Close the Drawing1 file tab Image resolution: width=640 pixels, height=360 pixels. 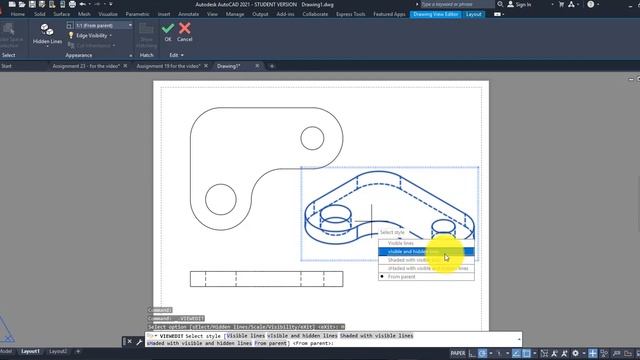point(257,66)
